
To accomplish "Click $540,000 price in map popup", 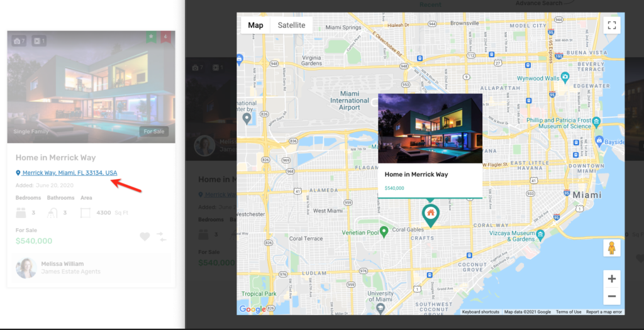I will click(394, 188).
